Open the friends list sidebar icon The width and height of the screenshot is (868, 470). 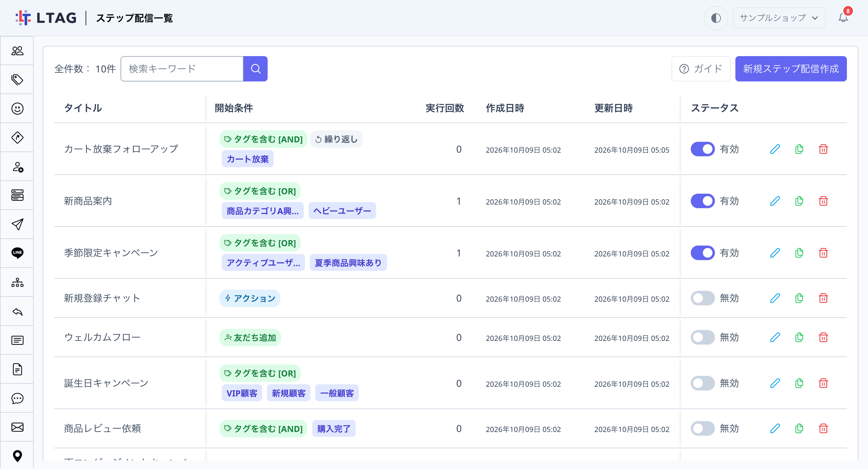click(17, 51)
